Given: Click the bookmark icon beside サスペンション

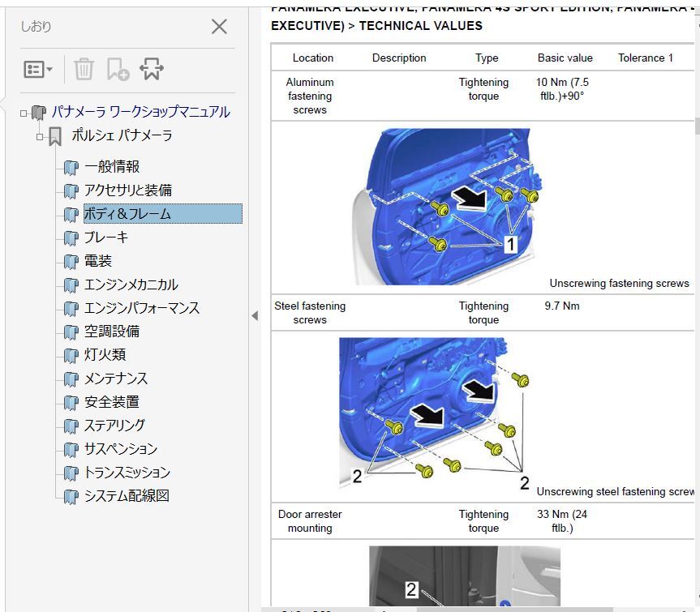Looking at the screenshot, I should click(x=71, y=450).
